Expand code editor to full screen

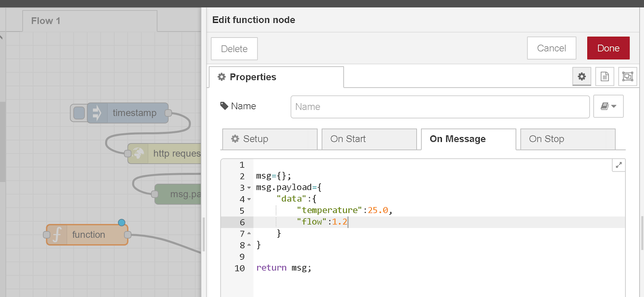point(619,165)
